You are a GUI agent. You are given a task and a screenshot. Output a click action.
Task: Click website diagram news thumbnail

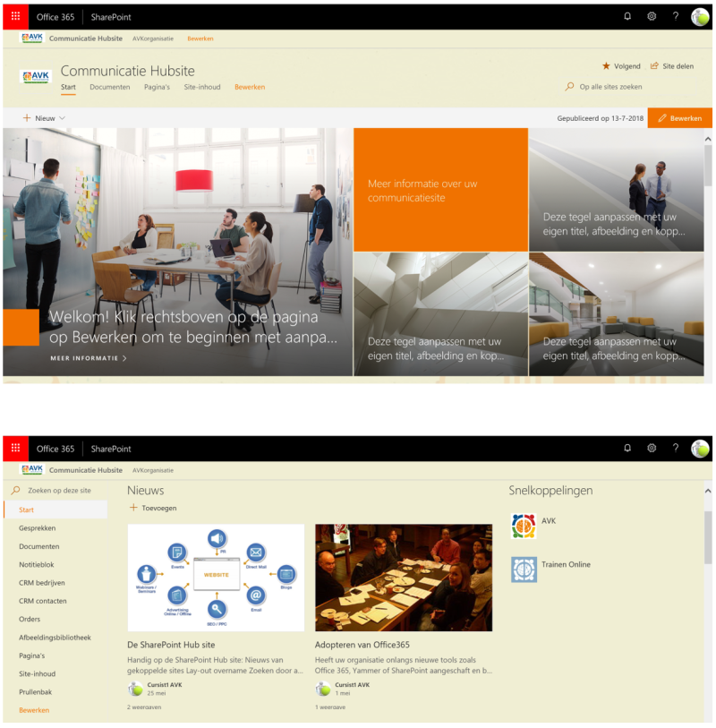pyautogui.click(x=216, y=578)
